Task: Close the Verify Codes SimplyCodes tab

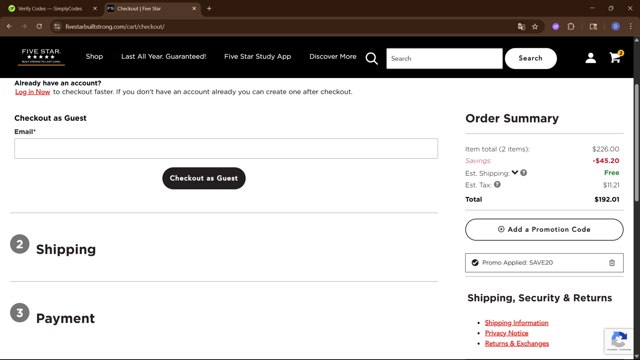Action: point(95,8)
